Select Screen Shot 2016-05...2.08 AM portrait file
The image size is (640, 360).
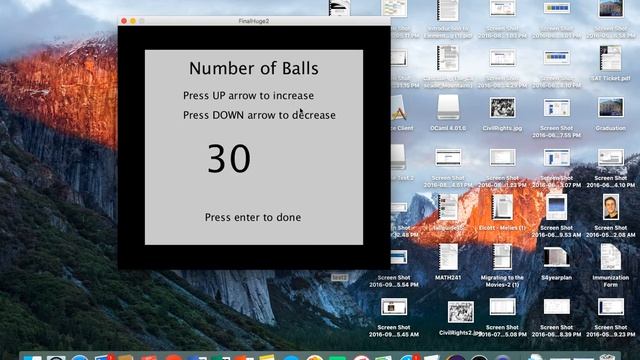611,207
